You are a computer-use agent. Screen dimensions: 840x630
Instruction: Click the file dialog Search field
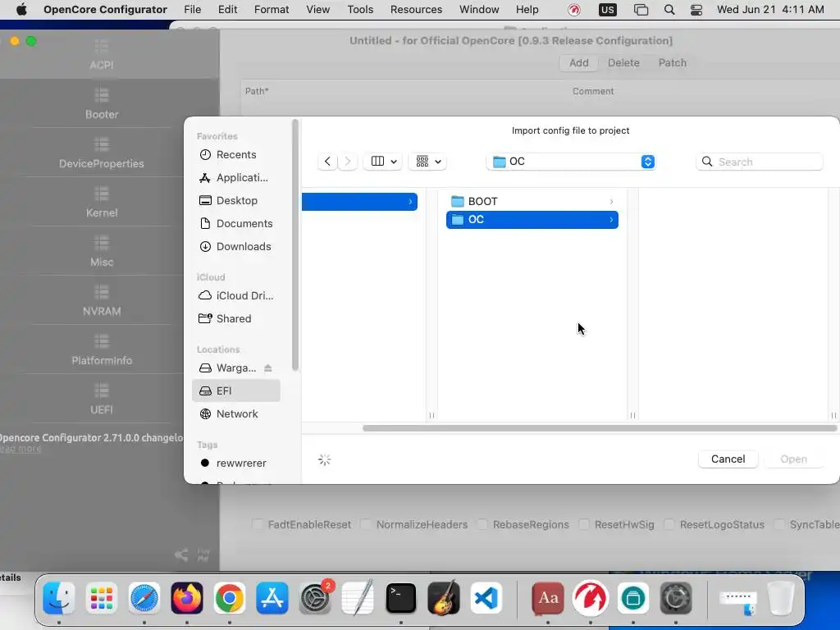[759, 162]
